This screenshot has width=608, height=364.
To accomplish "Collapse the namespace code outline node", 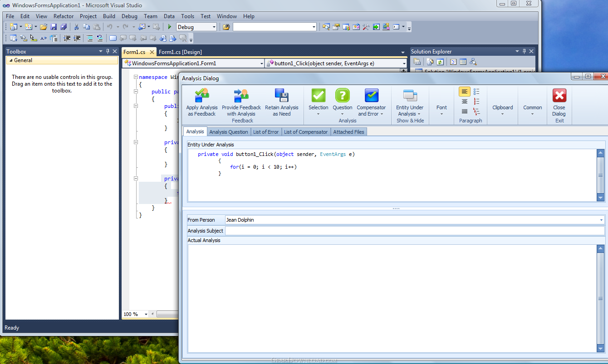I will (x=136, y=77).
